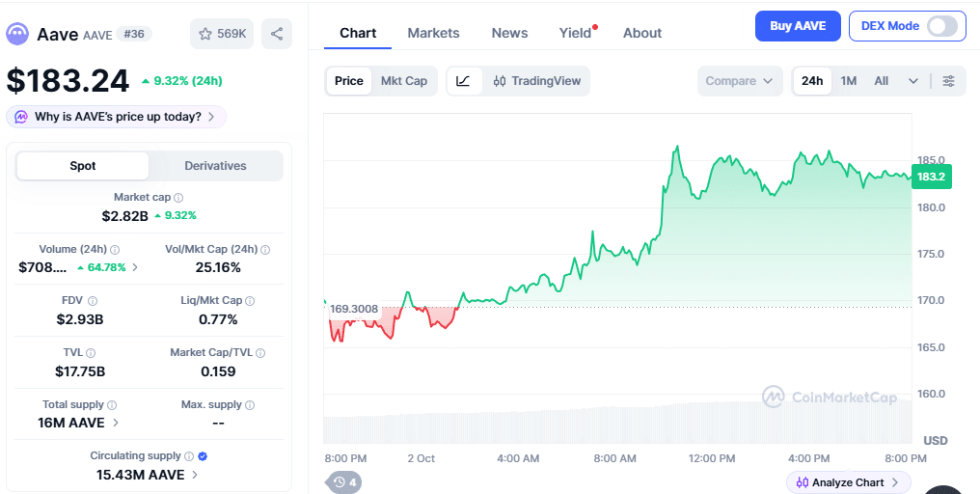Screen dimensions: 980x494
Task: Set chart range to 24h
Action: 812,81
